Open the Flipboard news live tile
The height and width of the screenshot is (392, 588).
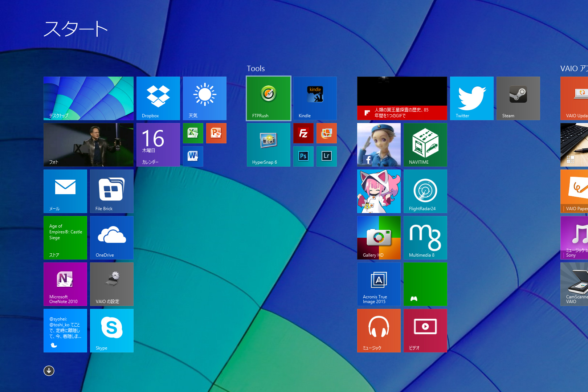(x=402, y=98)
